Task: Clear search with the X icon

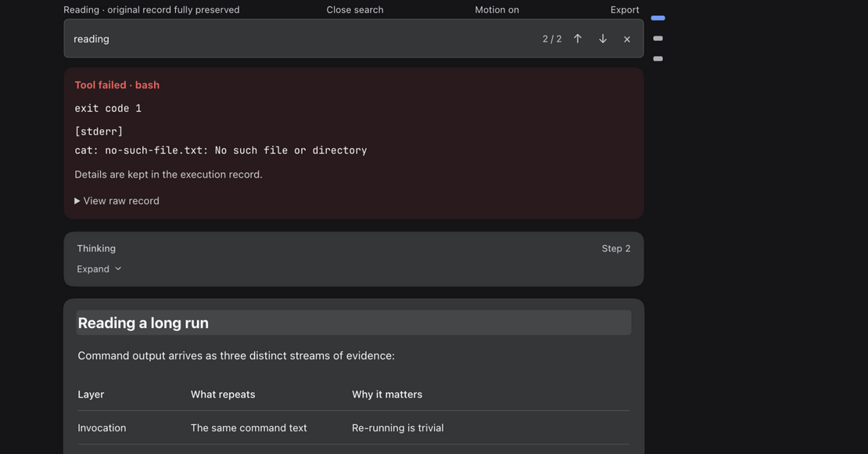Action: pyautogui.click(x=626, y=39)
